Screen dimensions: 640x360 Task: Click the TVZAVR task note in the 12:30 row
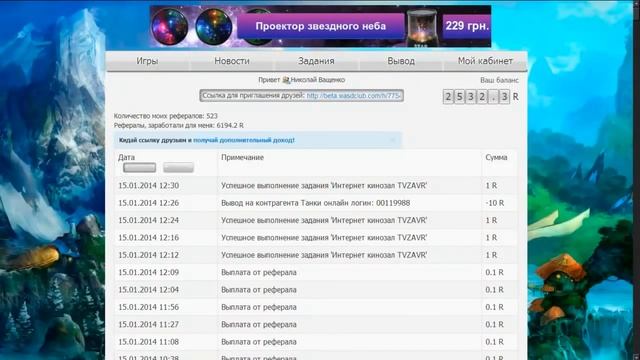click(324, 186)
